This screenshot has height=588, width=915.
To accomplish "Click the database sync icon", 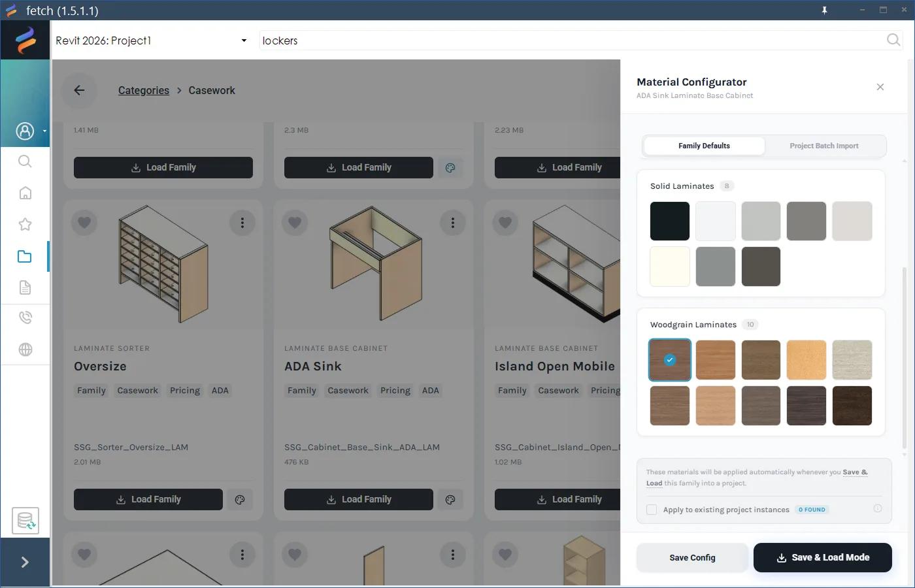I will (25, 521).
